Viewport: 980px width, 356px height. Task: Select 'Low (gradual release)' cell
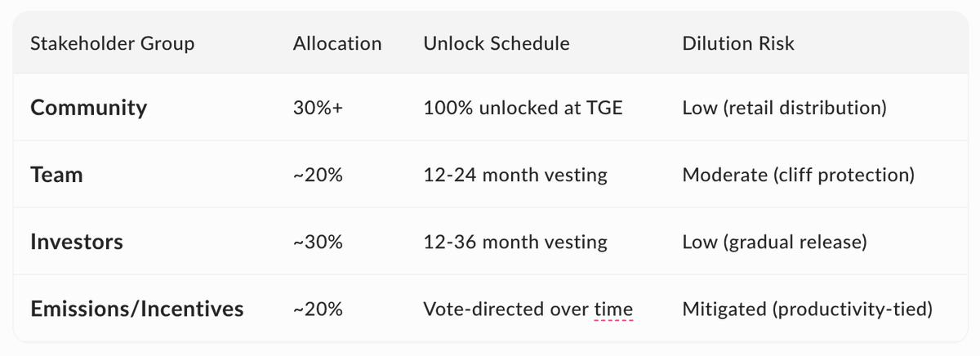774,242
